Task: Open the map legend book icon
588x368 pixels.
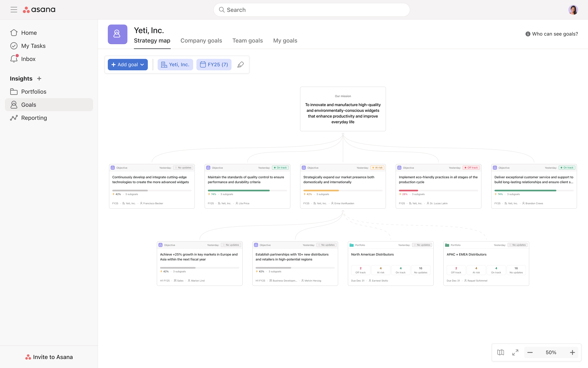Action: (x=501, y=352)
